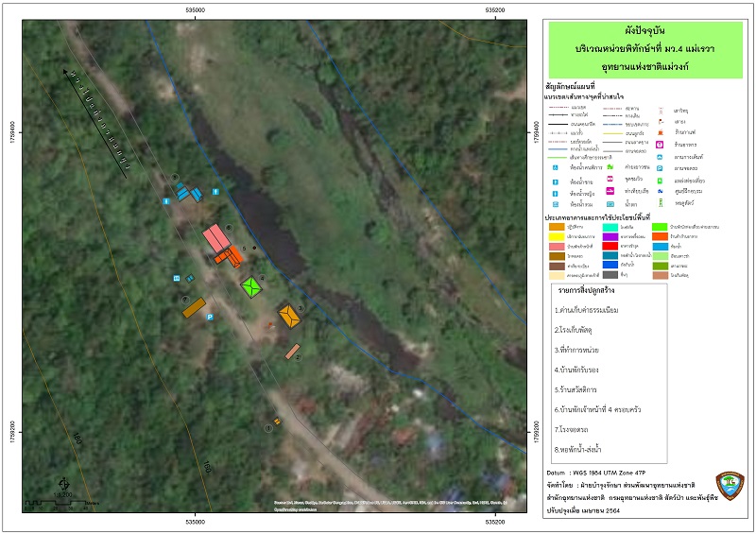
Task: Click the shared toilet legend icon
Action: 556,204
